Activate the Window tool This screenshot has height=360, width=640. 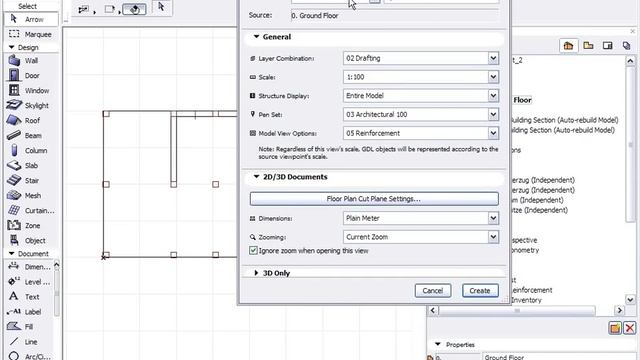pyautogui.click(x=31, y=91)
